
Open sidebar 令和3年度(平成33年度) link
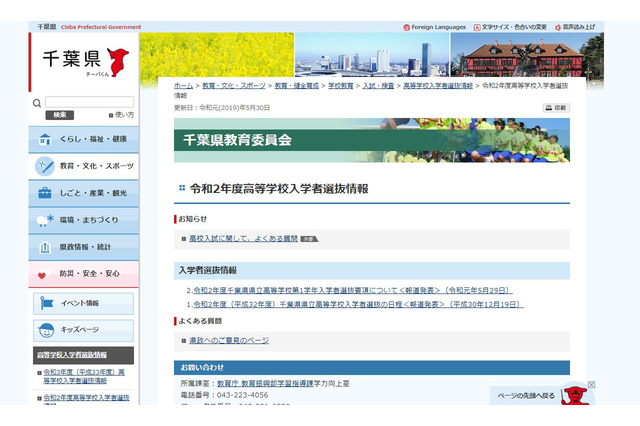pos(84,376)
